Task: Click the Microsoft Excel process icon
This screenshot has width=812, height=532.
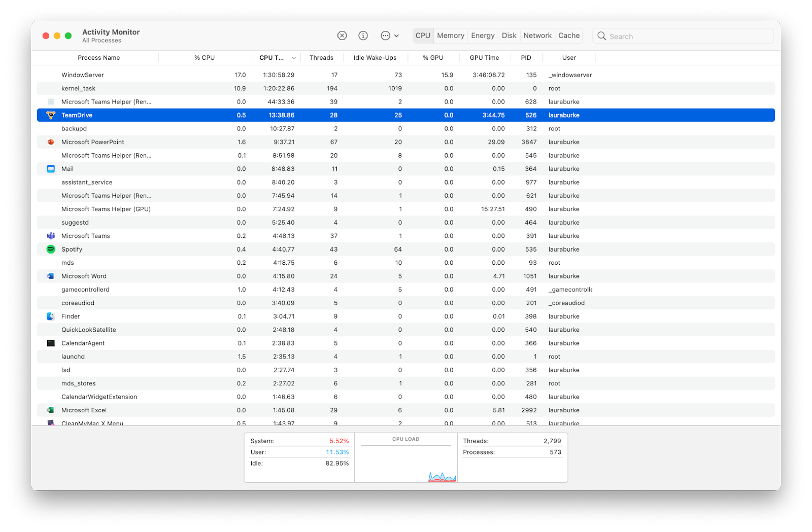Action: (51, 410)
